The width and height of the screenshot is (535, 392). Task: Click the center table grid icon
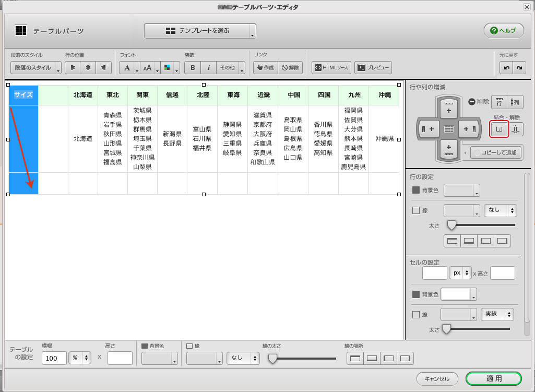click(449, 129)
